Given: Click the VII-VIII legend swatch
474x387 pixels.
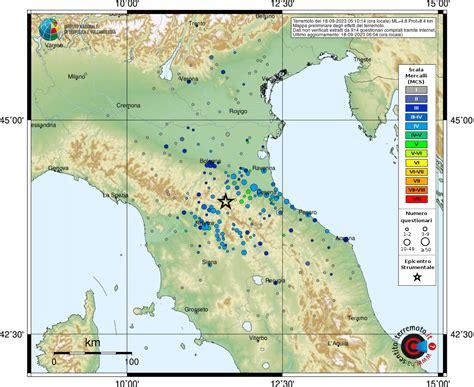Looking at the screenshot, I should click(416, 190).
